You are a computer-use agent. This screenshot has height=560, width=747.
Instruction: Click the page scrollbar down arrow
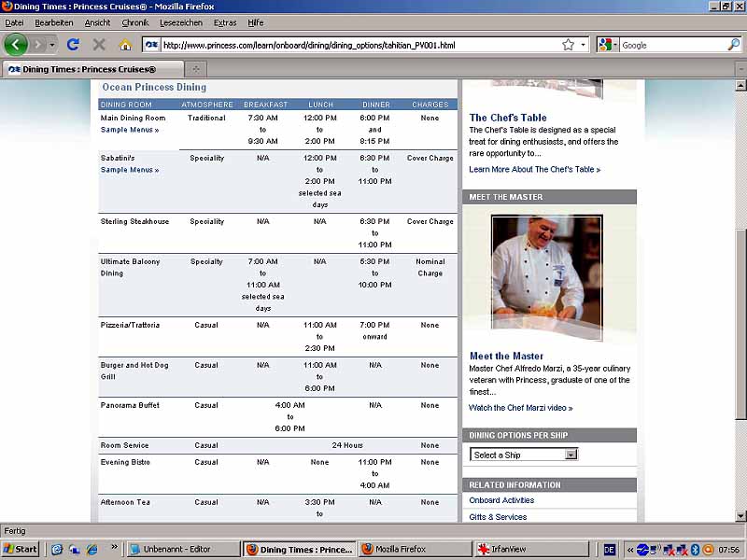pos(740,516)
